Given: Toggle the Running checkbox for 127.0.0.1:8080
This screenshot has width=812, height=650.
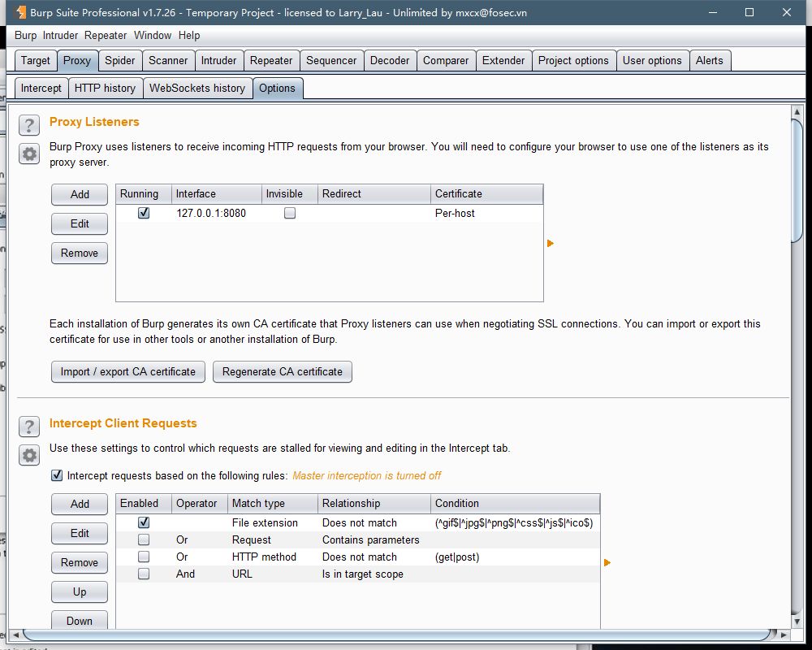Looking at the screenshot, I should [x=144, y=213].
